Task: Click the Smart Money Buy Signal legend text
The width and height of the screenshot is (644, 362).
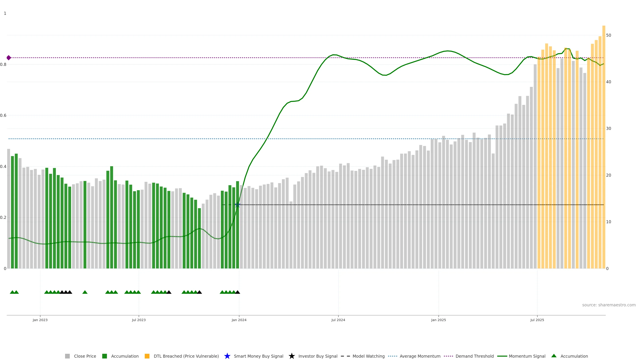Action: 258,356
